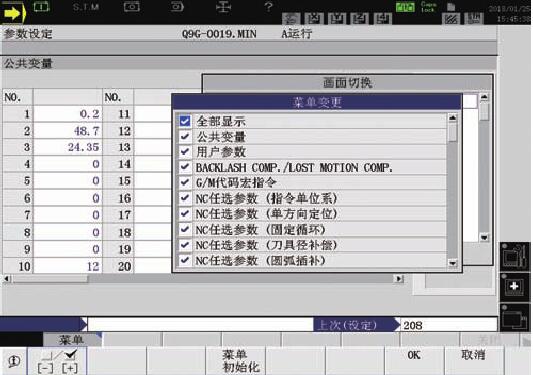Click the horizontal scrollbar thumb under the table
The height and width of the screenshot is (375, 533).
[x=50, y=279]
